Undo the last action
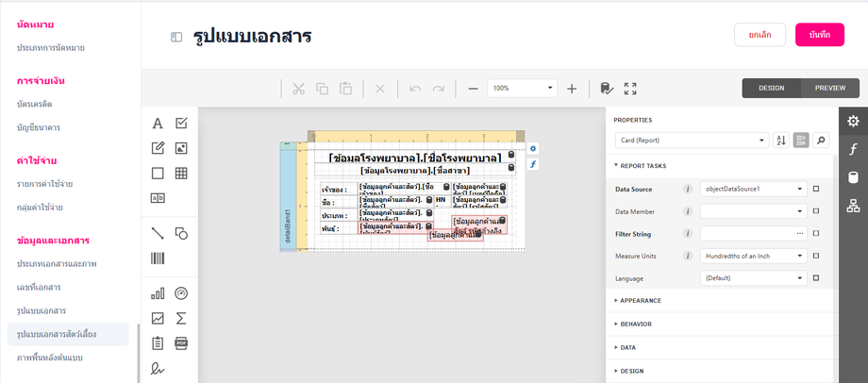The height and width of the screenshot is (383, 868). 415,89
